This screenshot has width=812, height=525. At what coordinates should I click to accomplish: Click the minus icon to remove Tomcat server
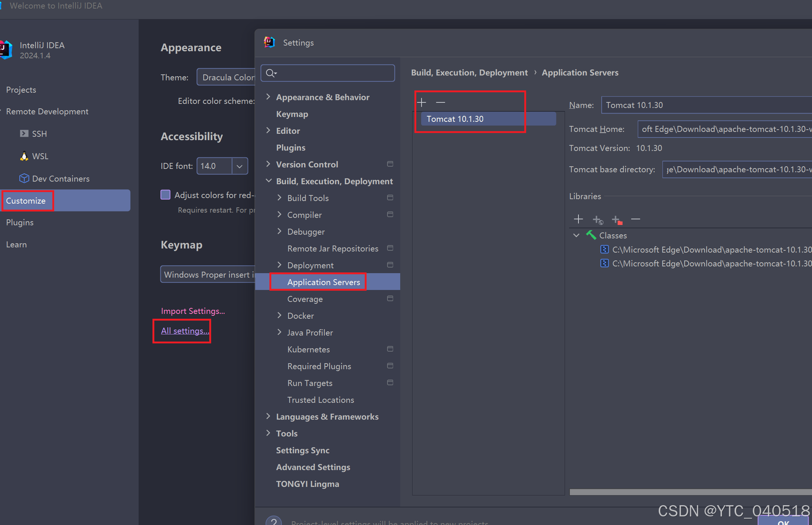[x=441, y=102]
